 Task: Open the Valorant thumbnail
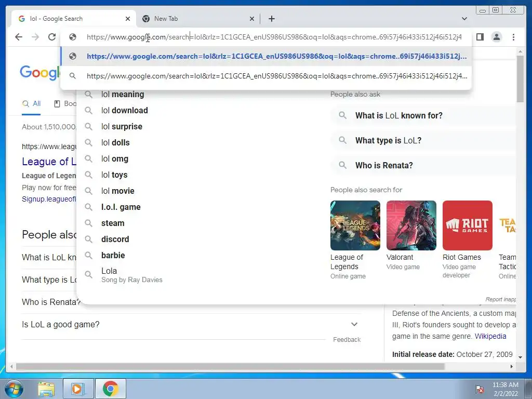tap(411, 225)
